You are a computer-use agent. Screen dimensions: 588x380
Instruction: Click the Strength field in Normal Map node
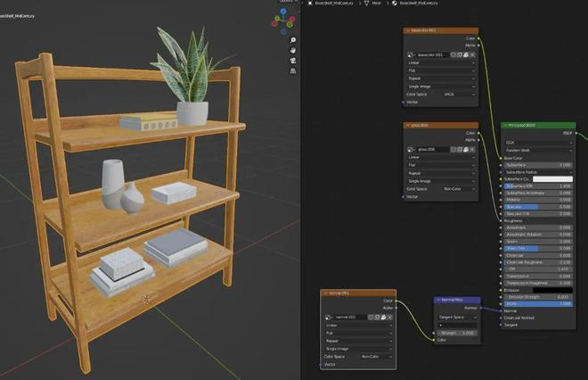tap(457, 333)
